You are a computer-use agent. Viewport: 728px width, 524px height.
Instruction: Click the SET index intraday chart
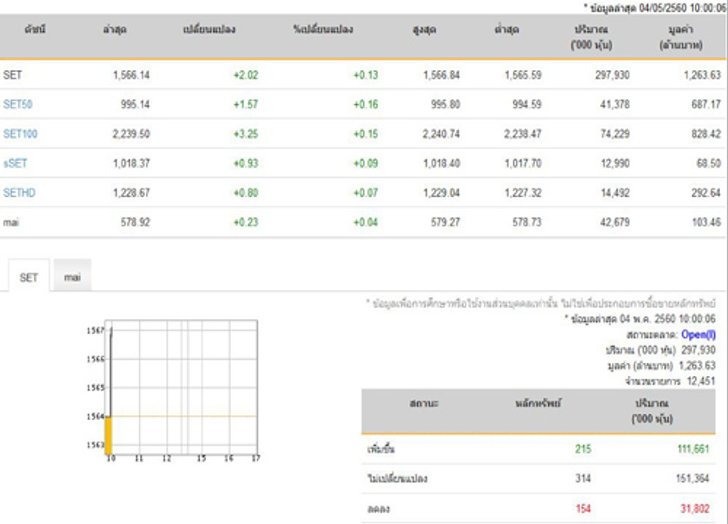point(172,390)
